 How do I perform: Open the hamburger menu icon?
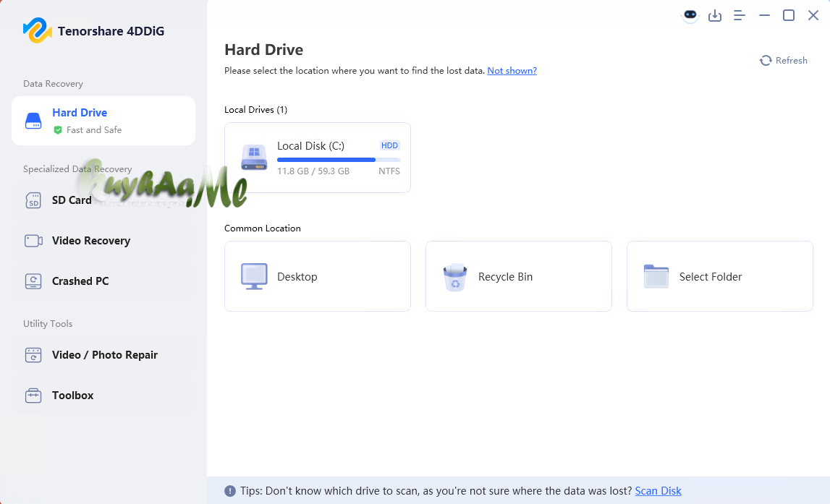coord(740,15)
